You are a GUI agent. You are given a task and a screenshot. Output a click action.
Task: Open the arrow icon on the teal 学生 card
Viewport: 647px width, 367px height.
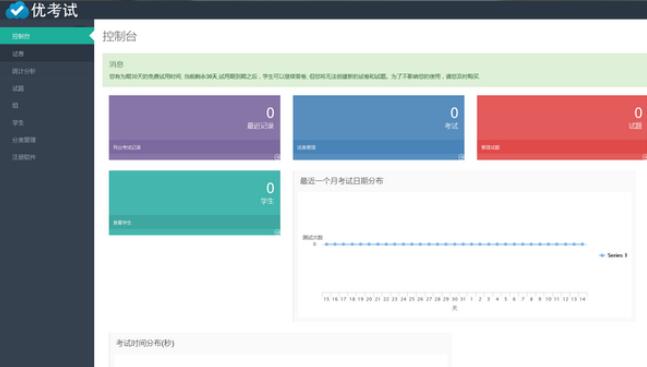[x=277, y=232]
